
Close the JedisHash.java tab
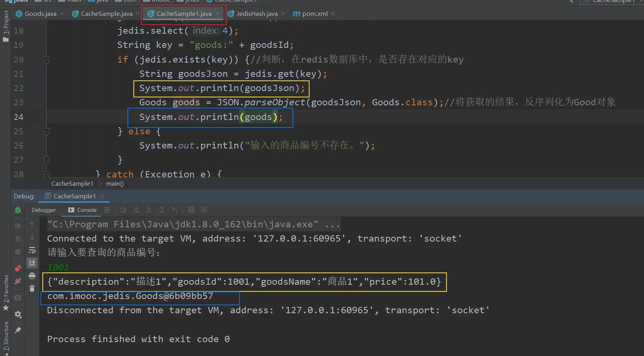coord(283,14)
